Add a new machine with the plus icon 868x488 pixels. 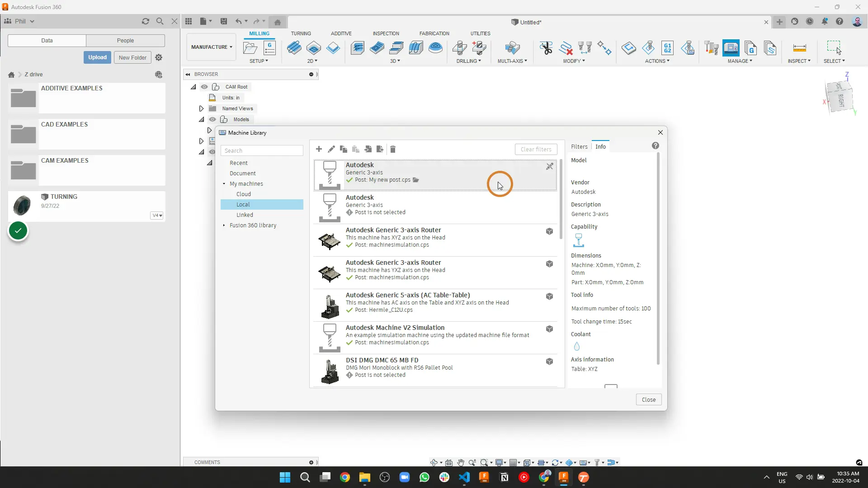[x=319, y=149]
